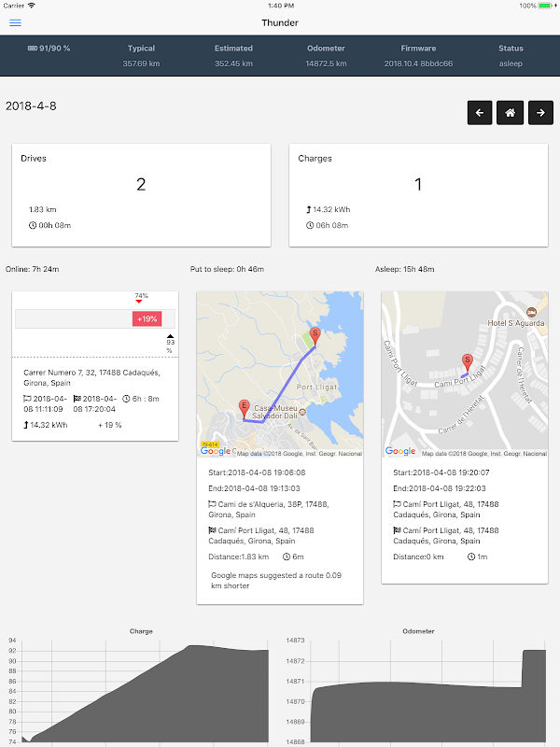Viewport: 560px width, 747px height.
Task: Open Google logo link on route map
Action: pyautogui.click(x=216, y=451)
